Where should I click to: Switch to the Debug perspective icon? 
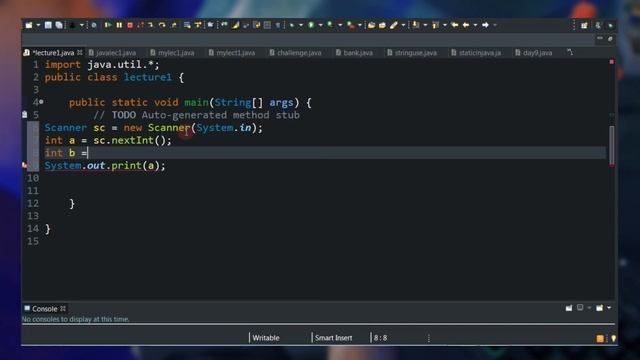(611, 25)
